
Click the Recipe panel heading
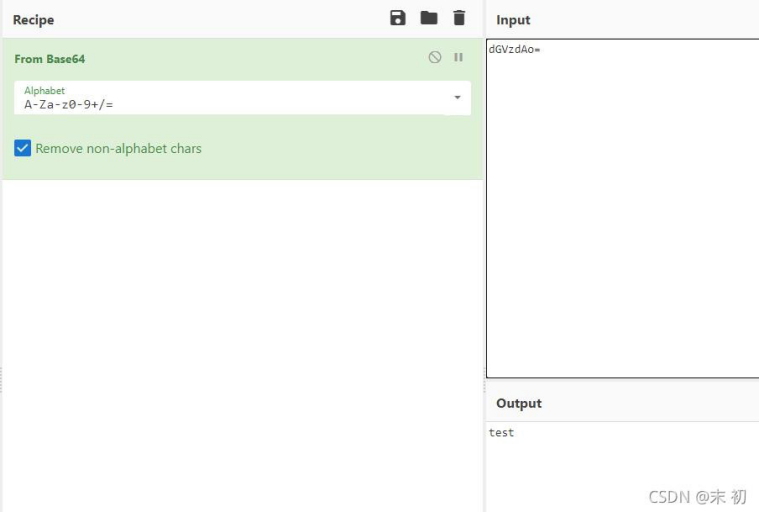[33, 20]
